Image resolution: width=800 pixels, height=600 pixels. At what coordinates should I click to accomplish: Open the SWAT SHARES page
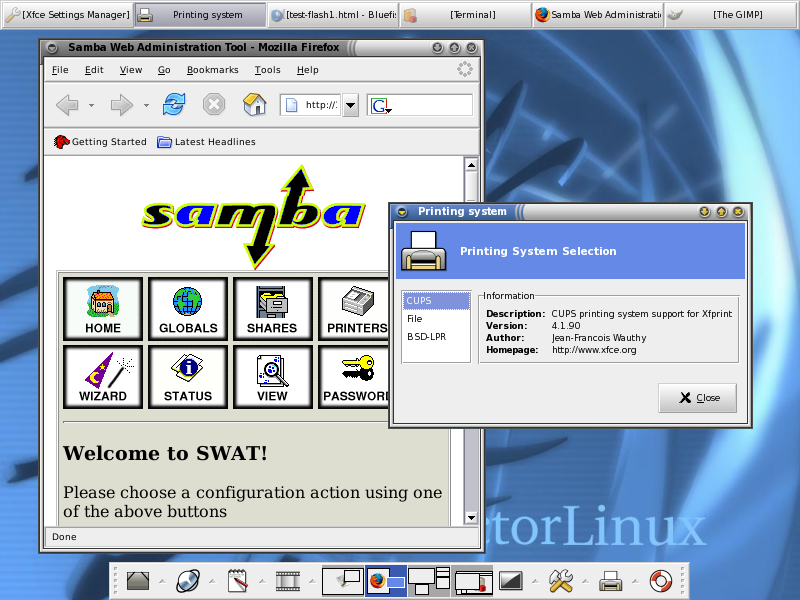[272, 309]
